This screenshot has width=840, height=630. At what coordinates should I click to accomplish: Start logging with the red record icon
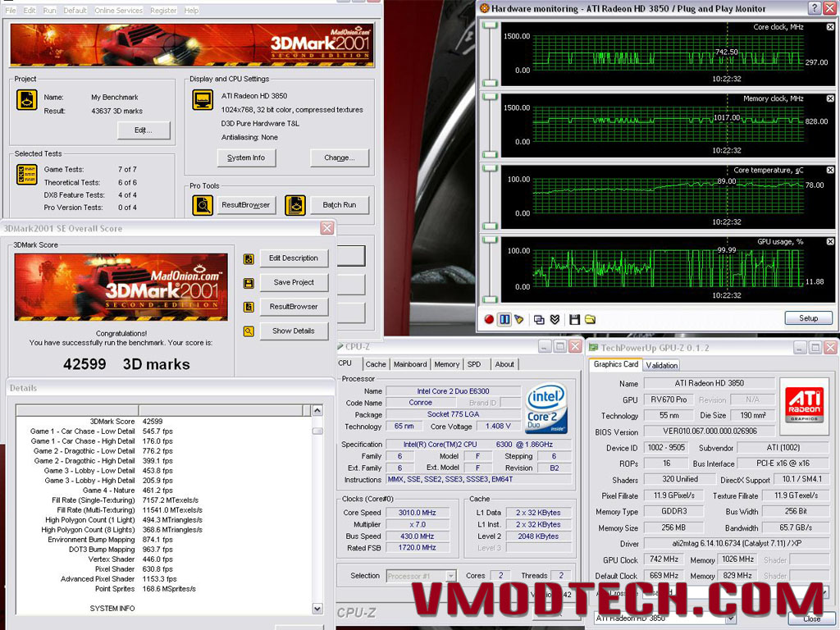point(489,320)
